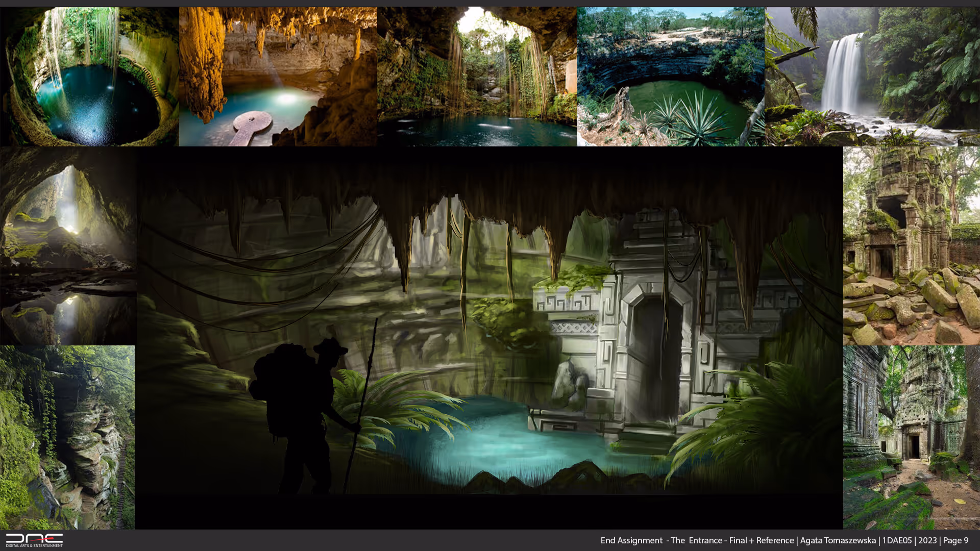
Task: Select the temple courtyard with doorway photo
Action: coord(912,437)
